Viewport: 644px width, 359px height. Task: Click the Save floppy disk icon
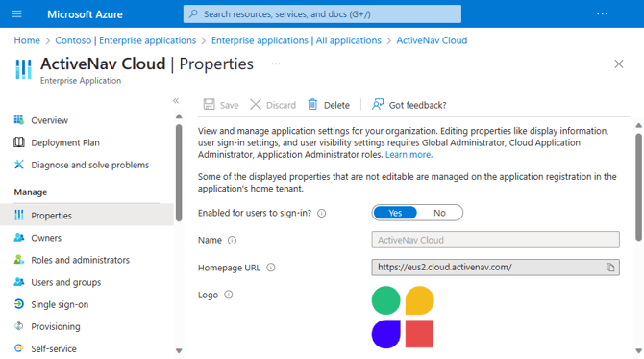209,105
